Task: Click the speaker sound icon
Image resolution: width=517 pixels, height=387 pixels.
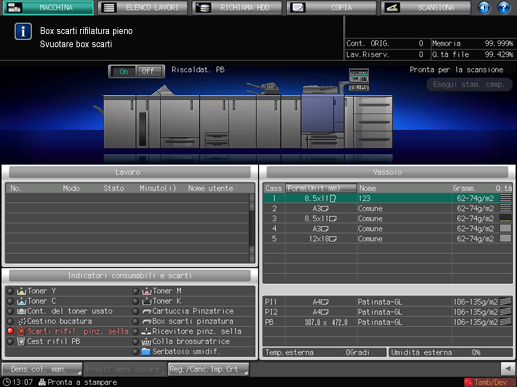Action: [484, 7]
